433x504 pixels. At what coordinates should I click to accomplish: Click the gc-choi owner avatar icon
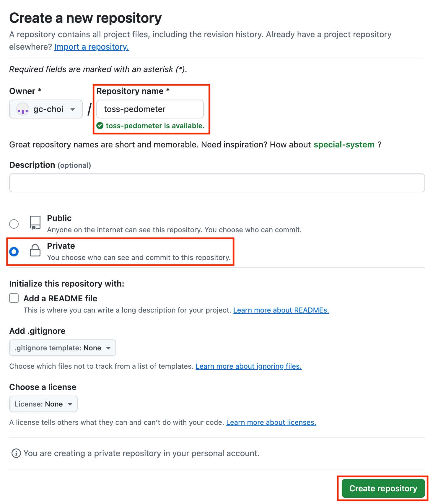click(23, 109)
